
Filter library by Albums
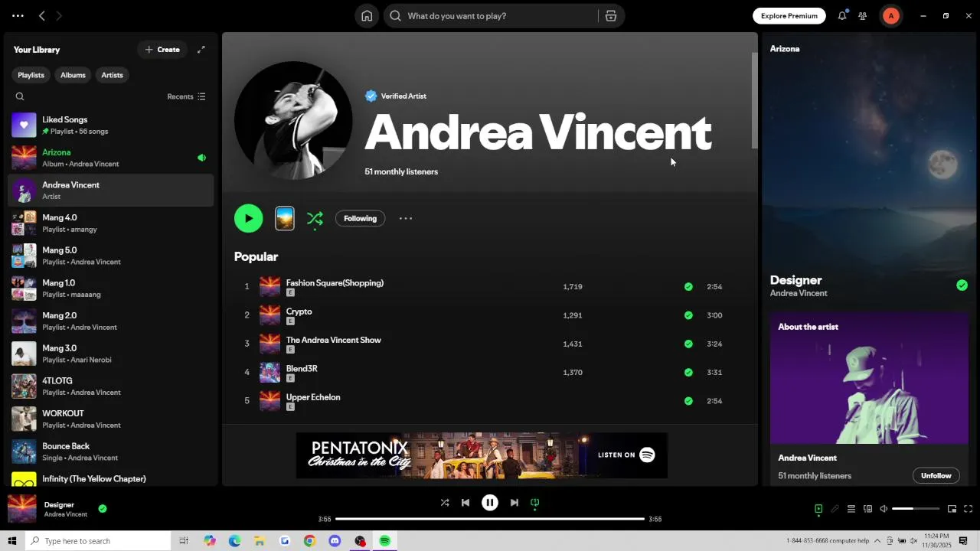(73, 75)
